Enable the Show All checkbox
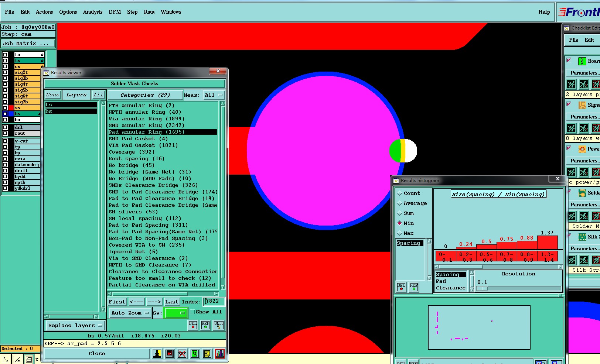This screenshot has height=364, width=600. 192,312
